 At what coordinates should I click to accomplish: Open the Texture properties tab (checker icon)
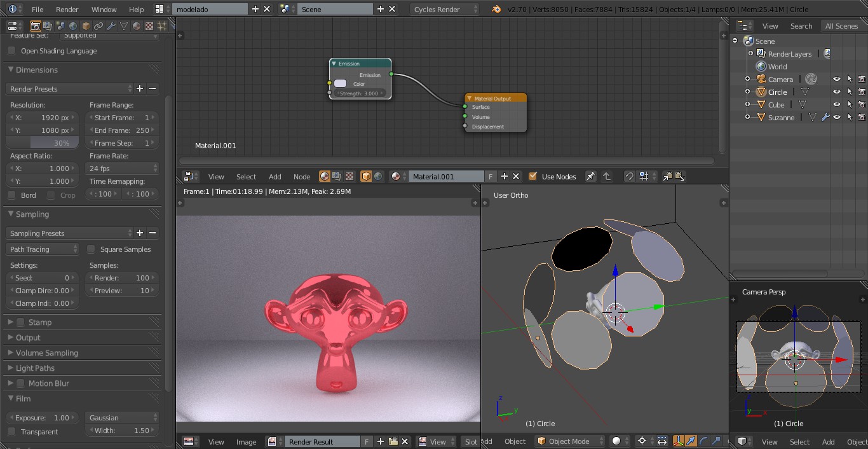pyautogui.click(x=149, y=26)
